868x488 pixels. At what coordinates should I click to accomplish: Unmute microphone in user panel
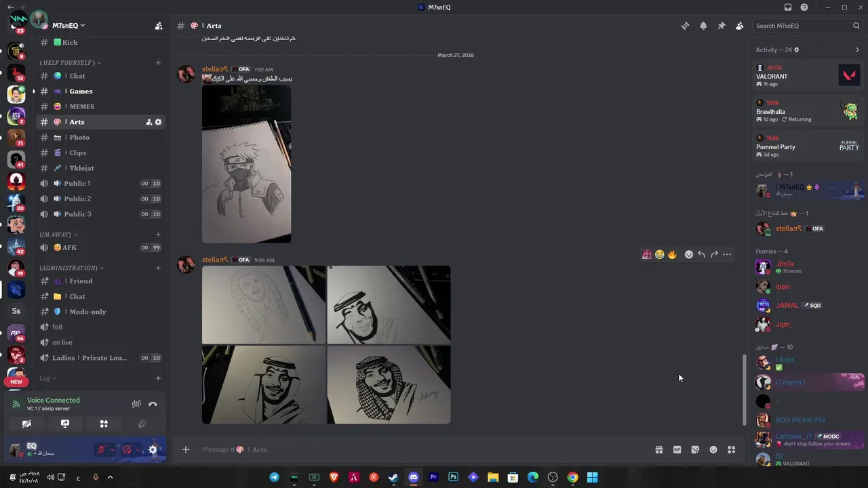click(101, 449)
